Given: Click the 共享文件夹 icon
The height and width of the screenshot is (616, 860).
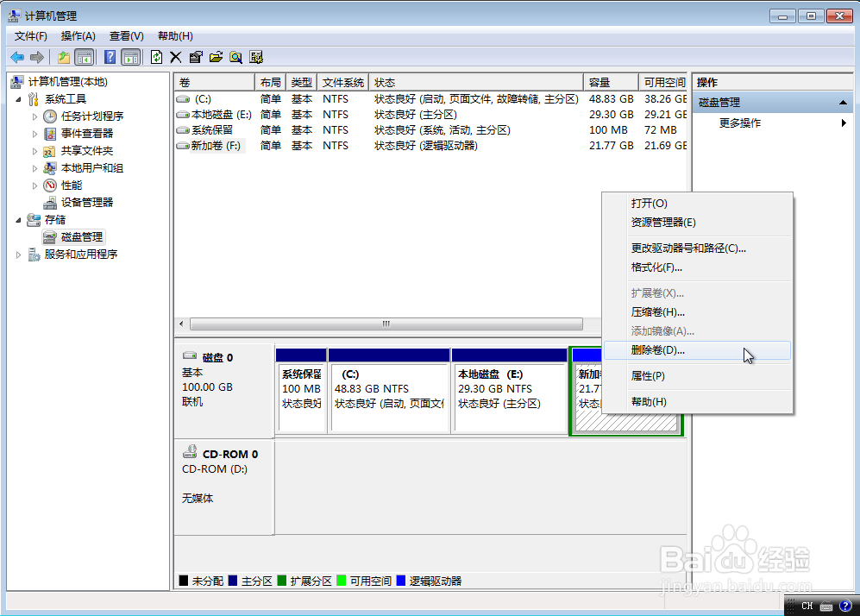Looking at the screenshot, I should coord(50,151).
